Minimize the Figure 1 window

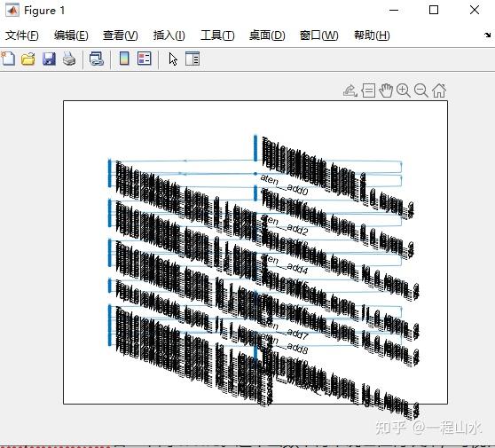(x=394, y=11)
